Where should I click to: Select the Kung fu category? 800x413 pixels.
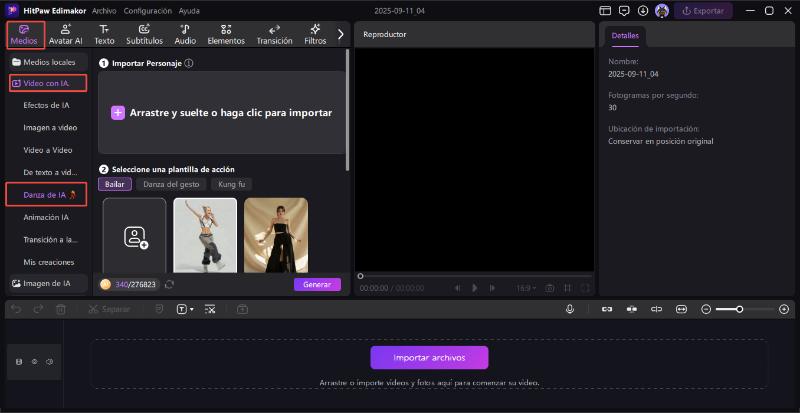tap(231, 184)
